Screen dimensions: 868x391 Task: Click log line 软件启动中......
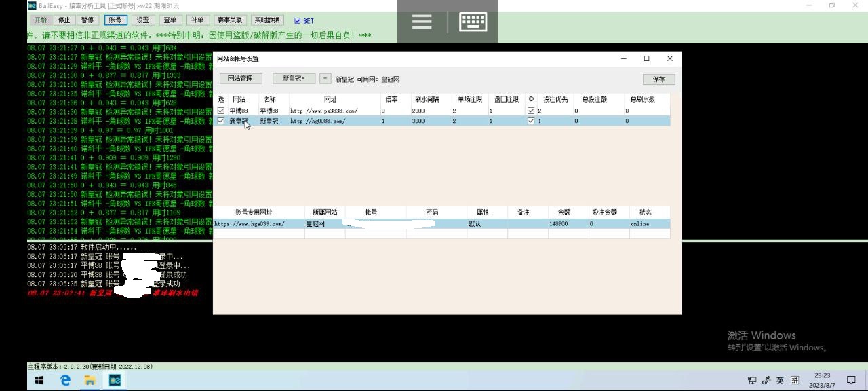pyautogui.click(x=82, y=248)
